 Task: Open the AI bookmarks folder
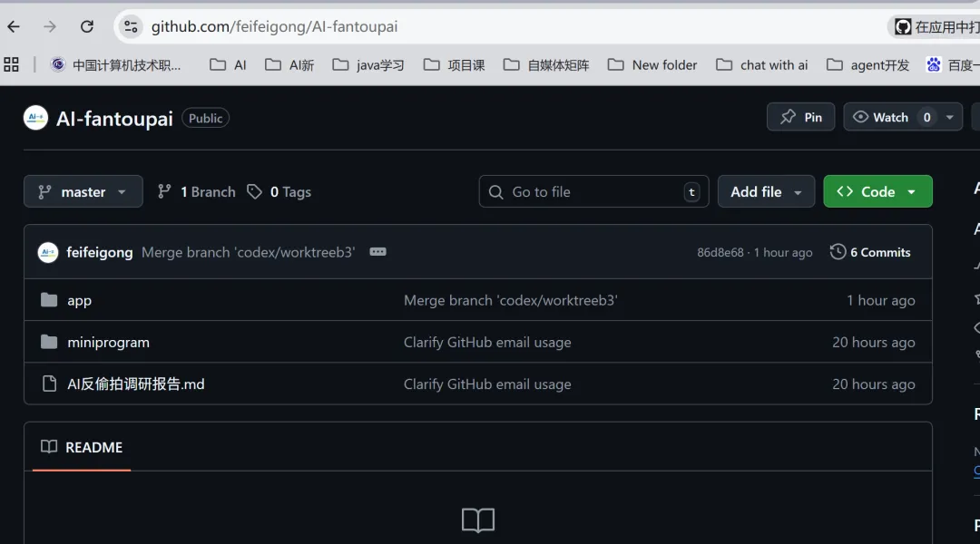[x=228, y=64]
